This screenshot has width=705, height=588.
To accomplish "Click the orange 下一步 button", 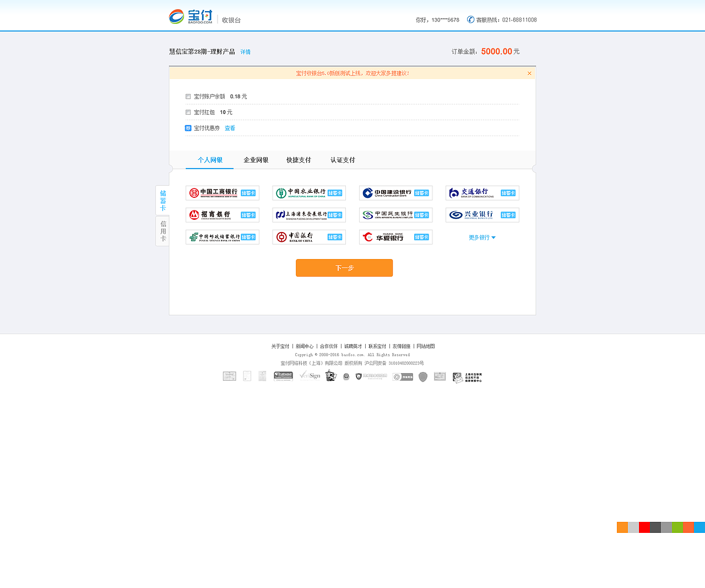I will click(344, 268).
